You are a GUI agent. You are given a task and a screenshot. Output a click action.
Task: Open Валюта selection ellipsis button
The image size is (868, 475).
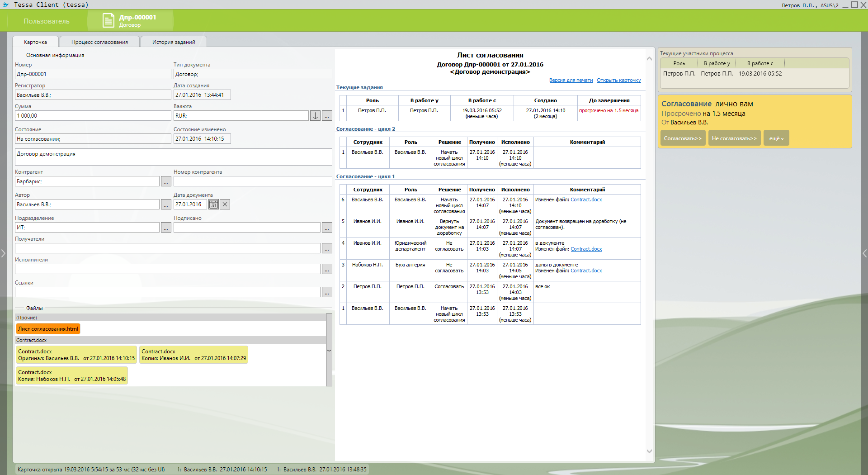coord(327,116)
